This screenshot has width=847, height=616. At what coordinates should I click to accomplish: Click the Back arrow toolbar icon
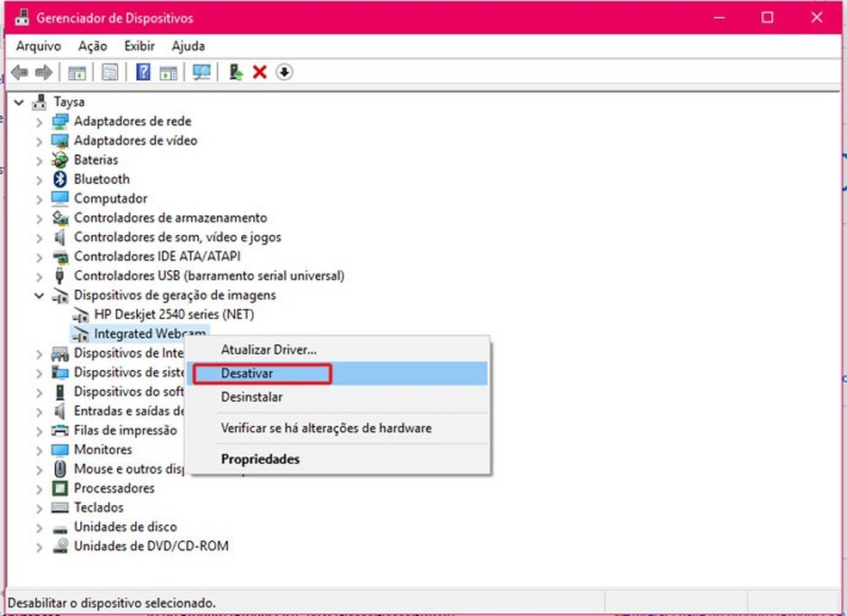[20, 71]
